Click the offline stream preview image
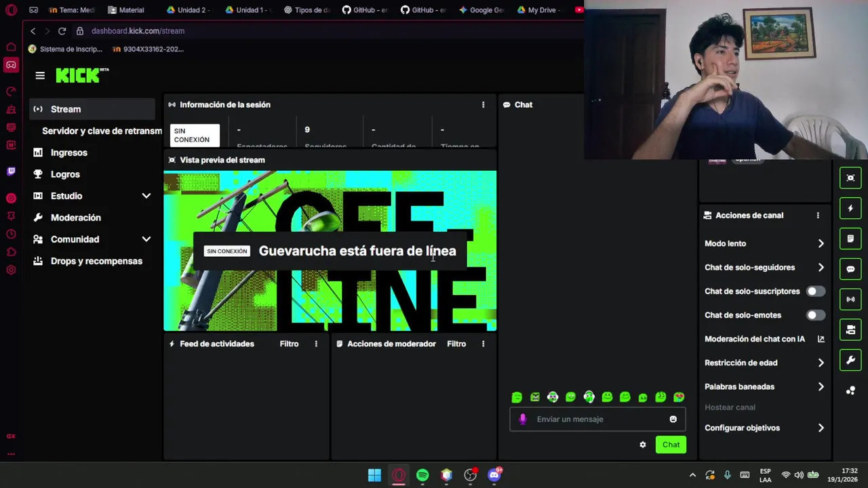 pyautogui.click(x=330, y=251)
